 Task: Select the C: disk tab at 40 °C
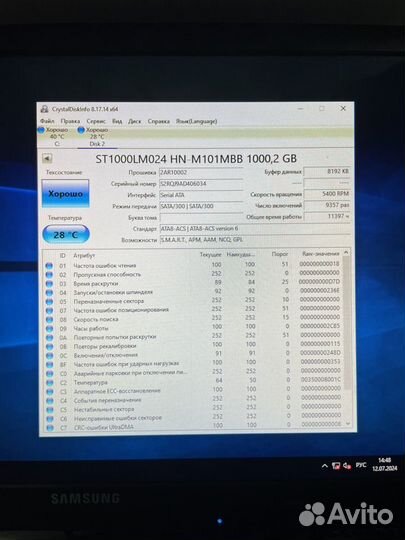[x=55, y=137]
